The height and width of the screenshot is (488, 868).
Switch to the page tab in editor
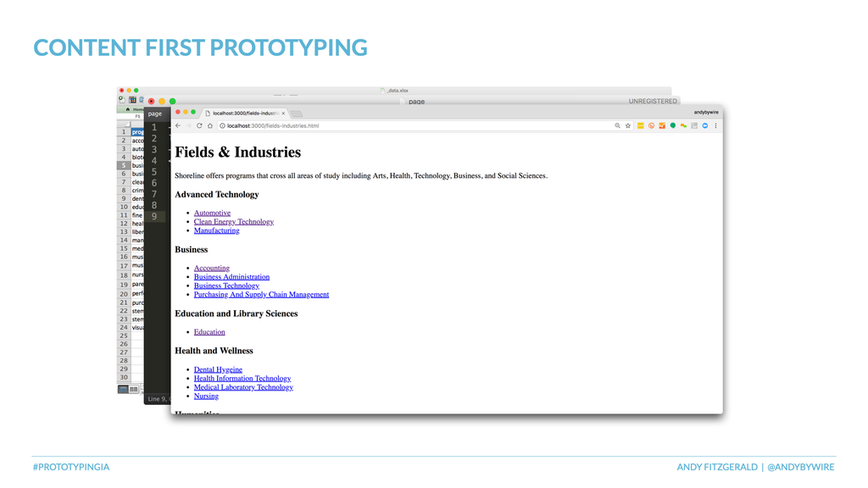[155, 114]
